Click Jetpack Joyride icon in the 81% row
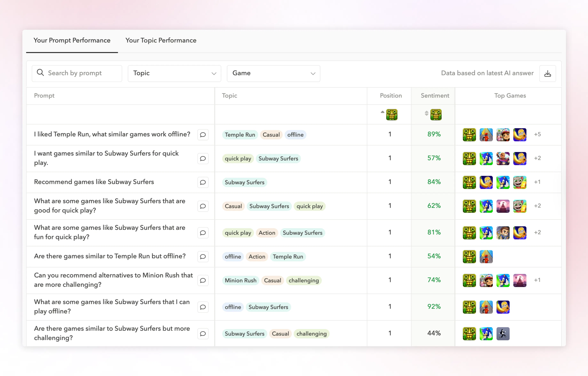The height and width of the screenshot is (376, 588). (x=503, y=233)
